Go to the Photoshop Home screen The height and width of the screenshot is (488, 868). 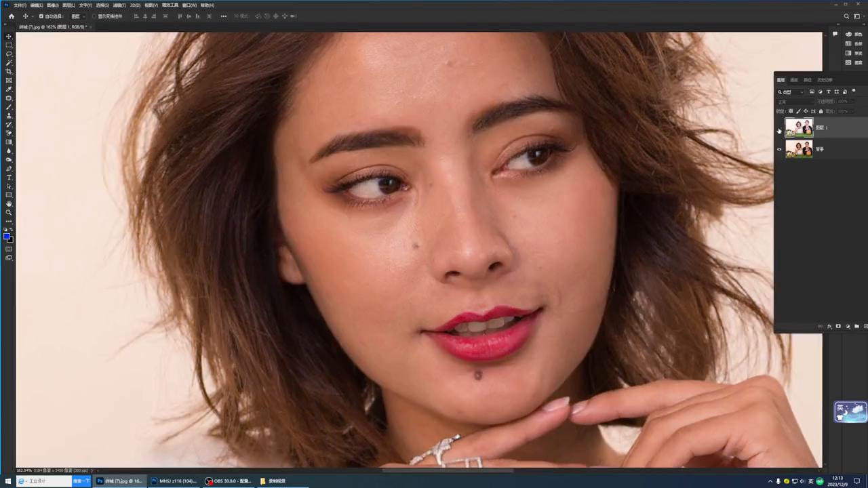(11, 16)
